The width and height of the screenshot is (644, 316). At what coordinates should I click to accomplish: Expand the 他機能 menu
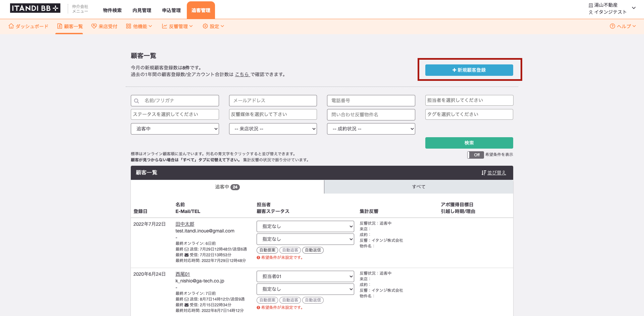point(139,26)
